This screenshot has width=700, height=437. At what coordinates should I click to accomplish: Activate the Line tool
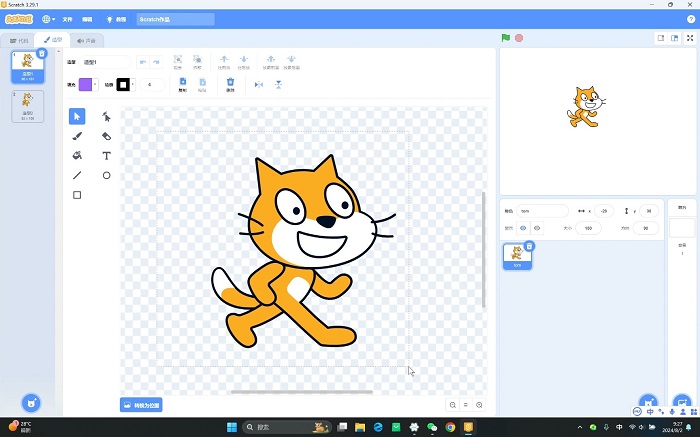click(77, 175)
